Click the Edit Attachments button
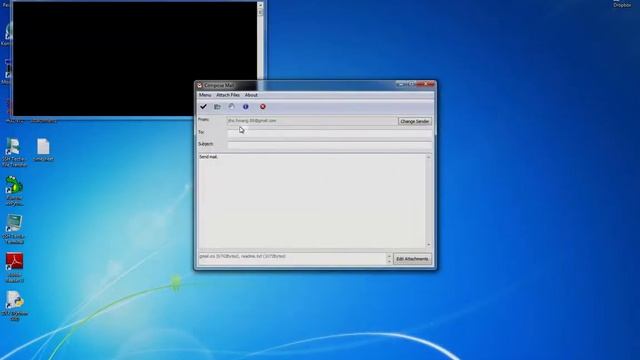 [x=412, y=259]
